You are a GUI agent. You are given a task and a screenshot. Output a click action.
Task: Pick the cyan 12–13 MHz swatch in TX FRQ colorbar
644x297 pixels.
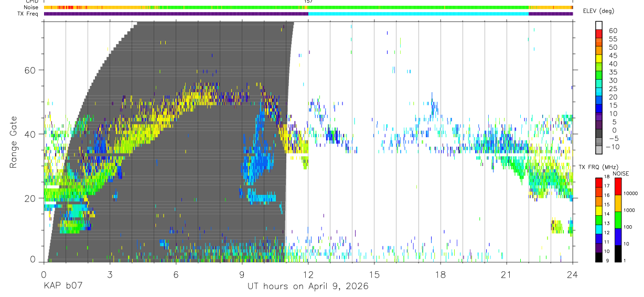599,228
